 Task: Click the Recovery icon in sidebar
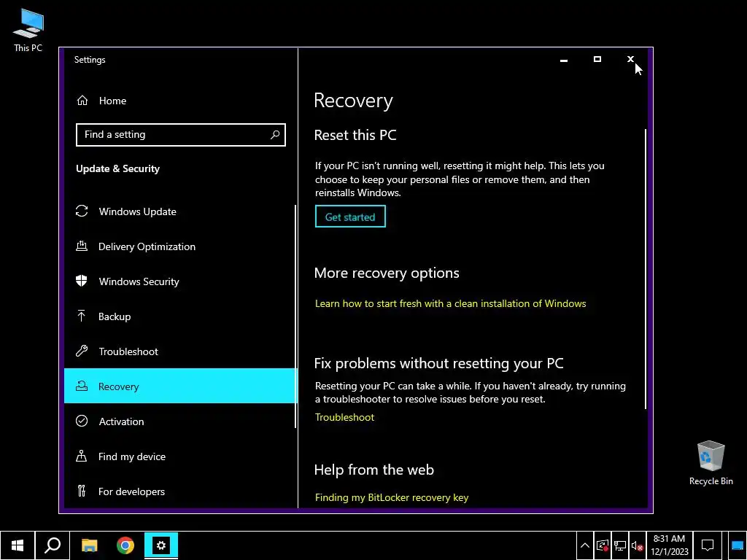(82, 386)
